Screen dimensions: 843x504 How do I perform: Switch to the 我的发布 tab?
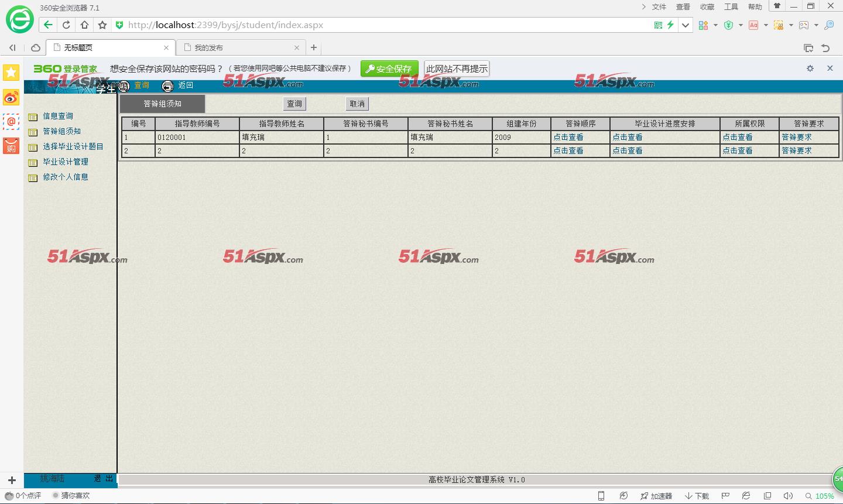[x=208, y=47]
